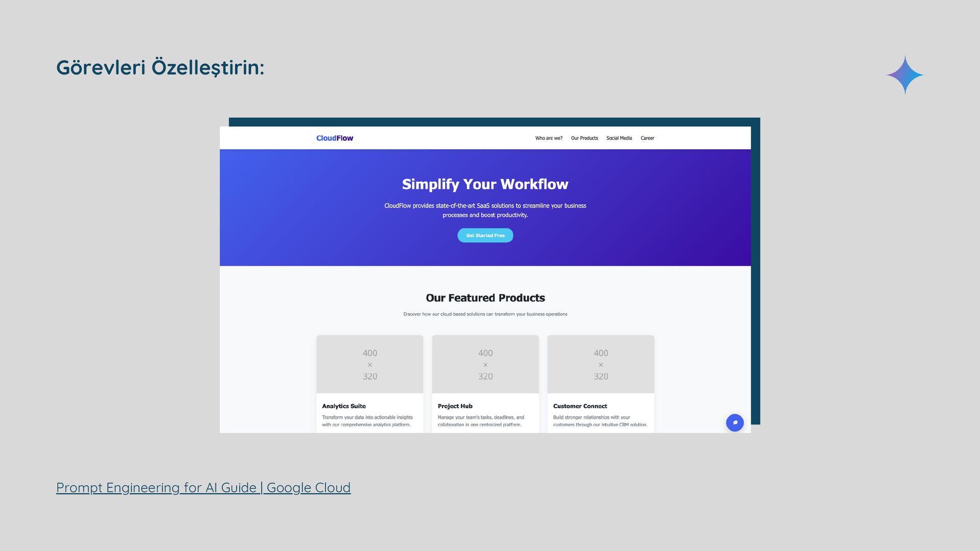Click the Analytics Suite description text

point(367,421)
